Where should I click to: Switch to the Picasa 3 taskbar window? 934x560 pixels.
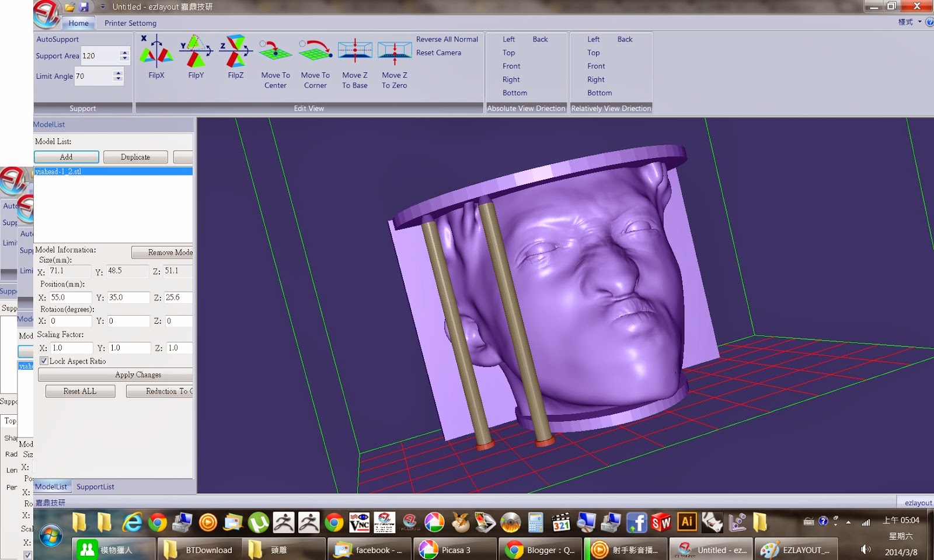[455, 549]
